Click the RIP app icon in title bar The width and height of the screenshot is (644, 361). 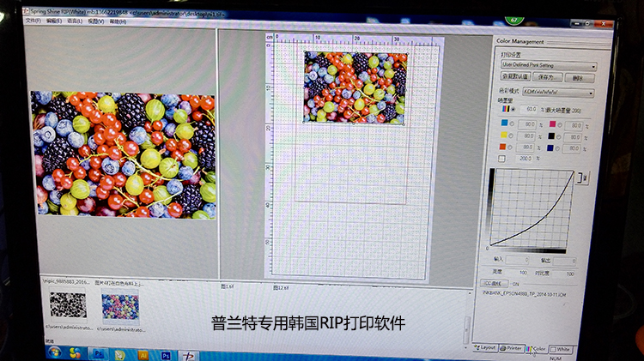(x=26, y=11)
